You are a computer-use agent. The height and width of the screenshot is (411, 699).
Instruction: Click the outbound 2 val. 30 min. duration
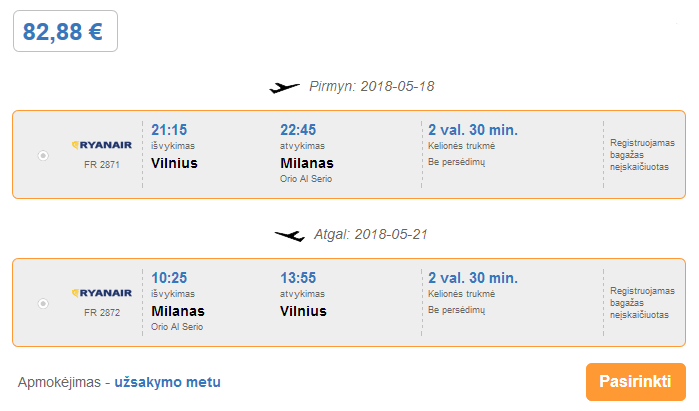[x=473, y=130]
